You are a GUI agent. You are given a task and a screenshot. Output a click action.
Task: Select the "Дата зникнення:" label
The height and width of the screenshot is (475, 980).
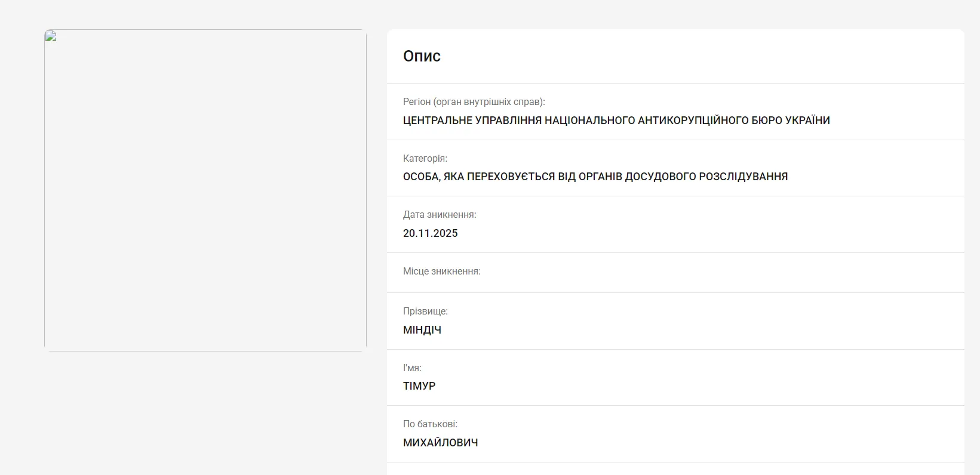click(x=440, y=215)
